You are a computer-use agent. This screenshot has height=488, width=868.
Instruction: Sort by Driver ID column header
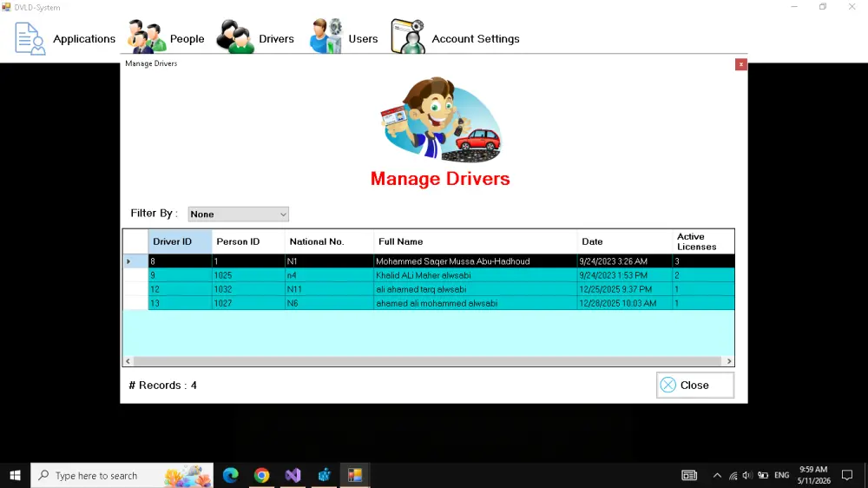tap(180, 241)
